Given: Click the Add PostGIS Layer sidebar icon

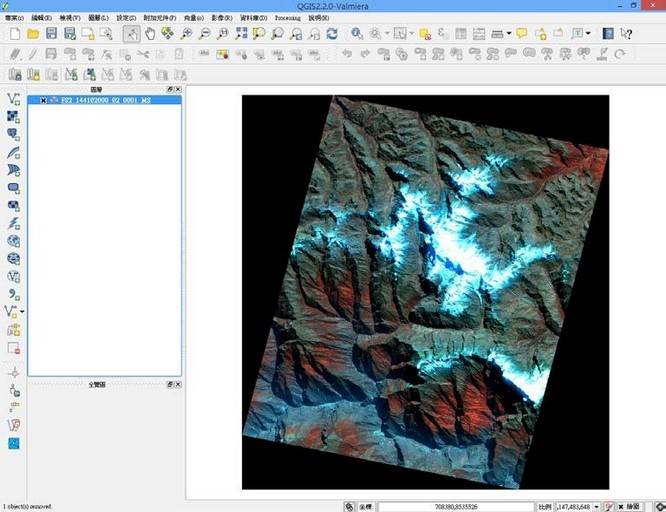Looking at the screenshot, I should 13,135.
